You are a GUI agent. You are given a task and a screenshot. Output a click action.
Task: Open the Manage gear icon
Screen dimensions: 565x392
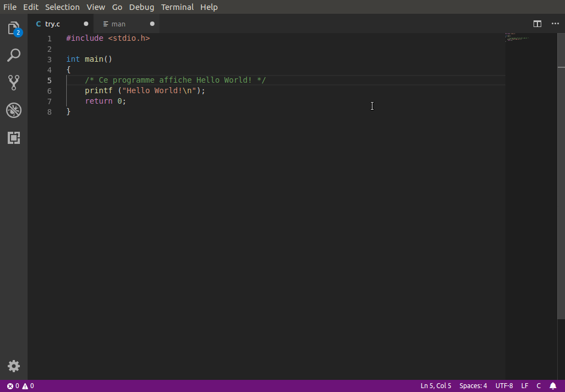point(14,366)
